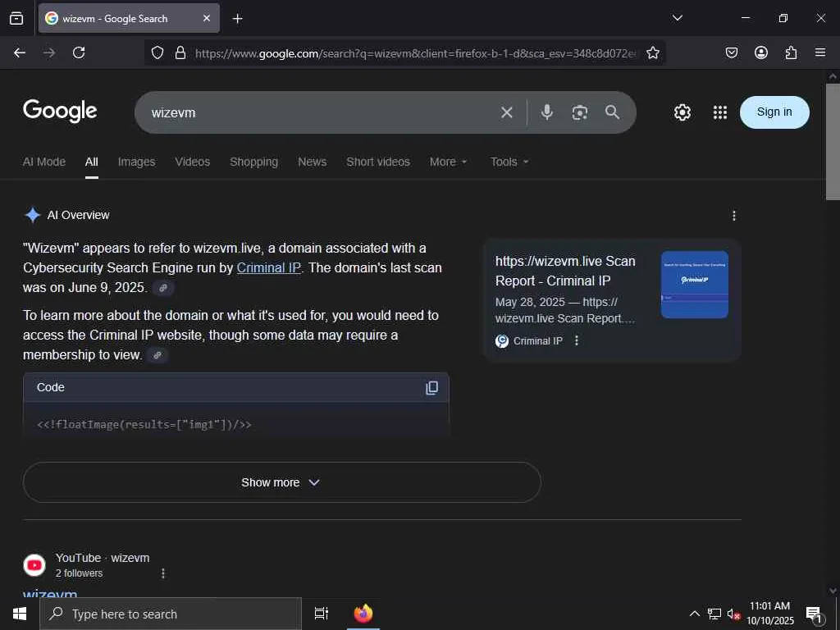Click source link chip after membership to view
The image size is (840, 630).
coord(157,355)
